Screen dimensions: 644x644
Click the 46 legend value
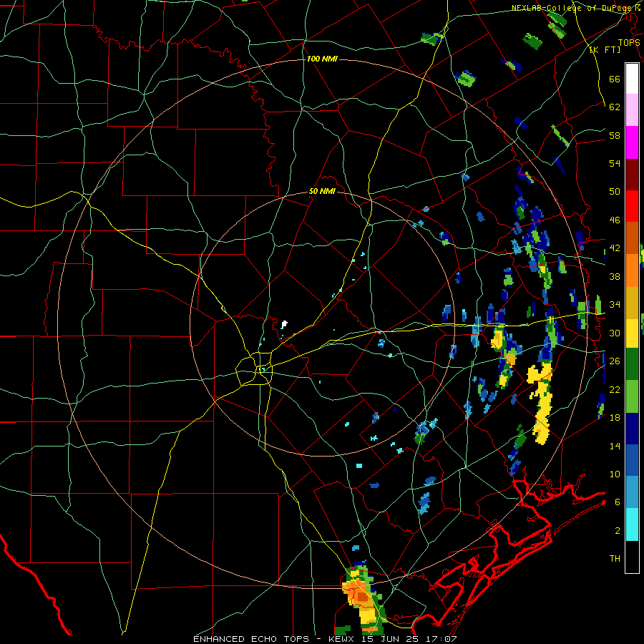pos(615,220)
